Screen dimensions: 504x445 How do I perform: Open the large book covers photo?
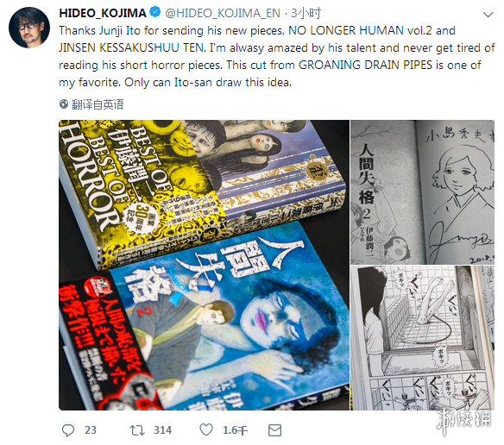[204, 265]
